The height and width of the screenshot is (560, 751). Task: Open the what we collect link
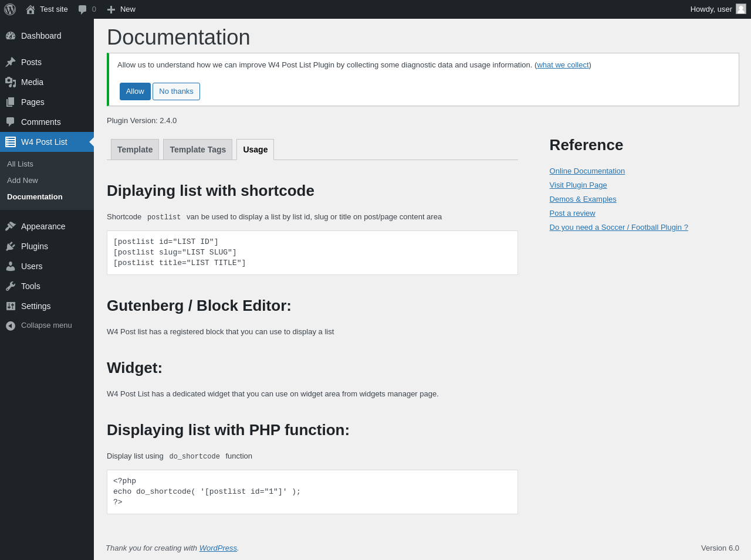pyautogui.click(x=563, y=65)
